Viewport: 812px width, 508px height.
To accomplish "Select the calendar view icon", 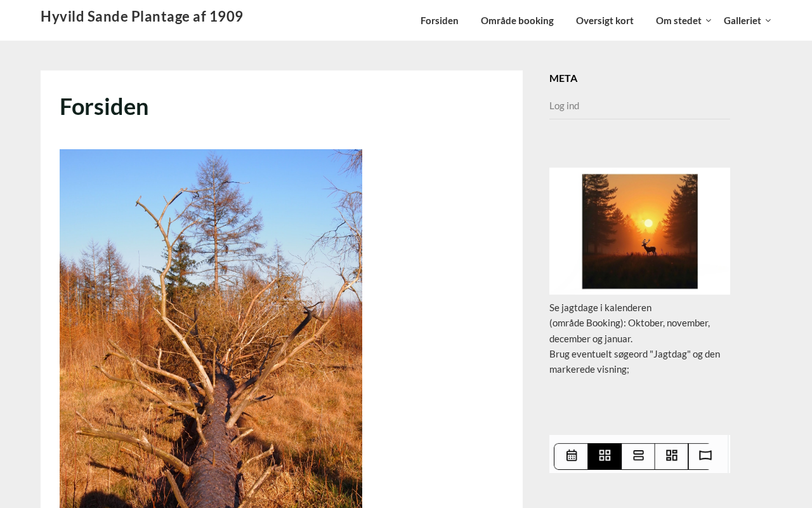I will click(572, 456).
